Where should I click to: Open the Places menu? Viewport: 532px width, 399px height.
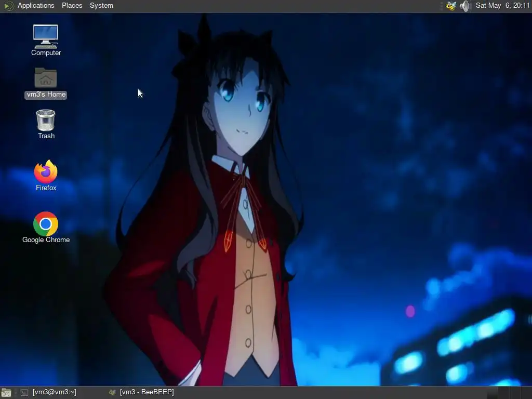(72, 5)
